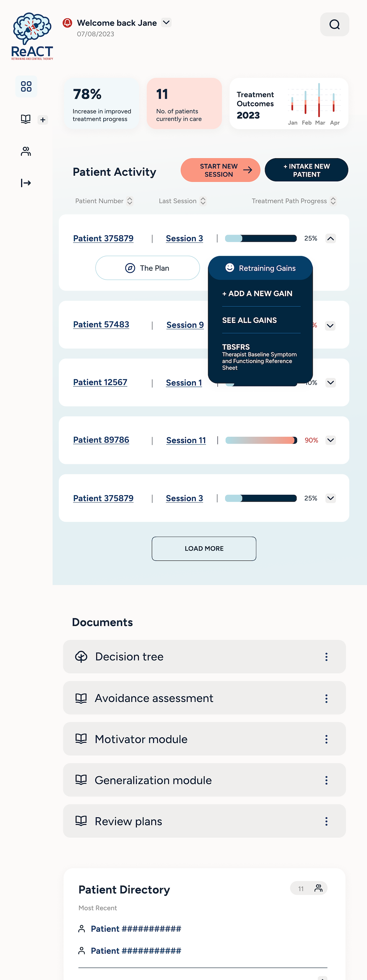Viewport: 367px width, 980px height.
Task: Sort by Treatment Path Progress column
Action: 333,201
